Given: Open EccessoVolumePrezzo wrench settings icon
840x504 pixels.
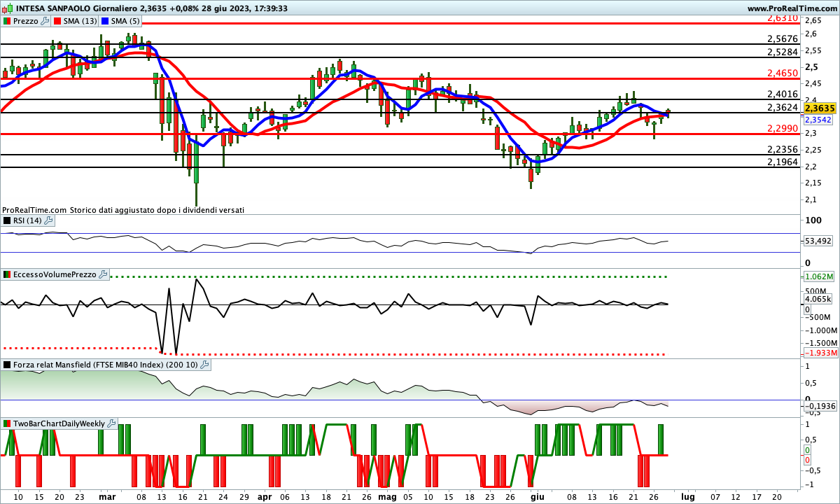Looking at the screenshot, I should [x=104, y=274].
